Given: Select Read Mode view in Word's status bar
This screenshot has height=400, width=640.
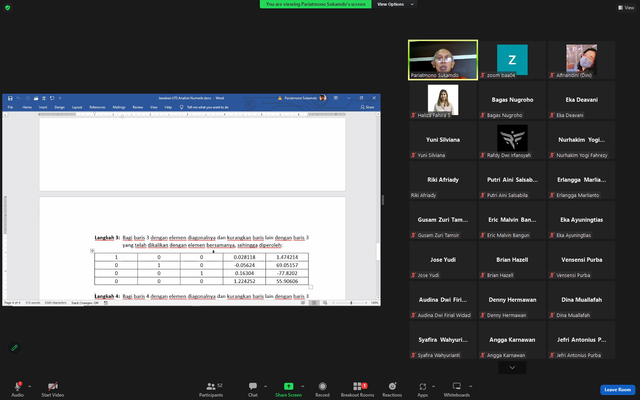Looking at the screenshot, I should coord(303,303).
